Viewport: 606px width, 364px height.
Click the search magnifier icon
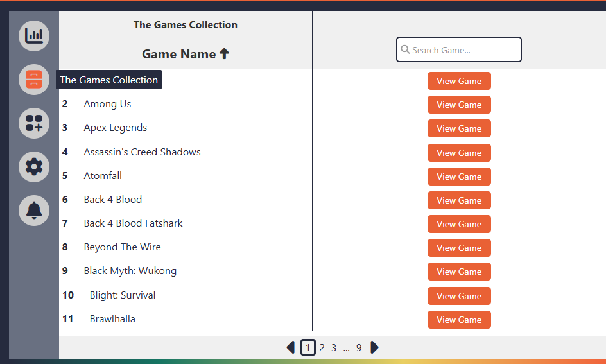click(405, 49)
